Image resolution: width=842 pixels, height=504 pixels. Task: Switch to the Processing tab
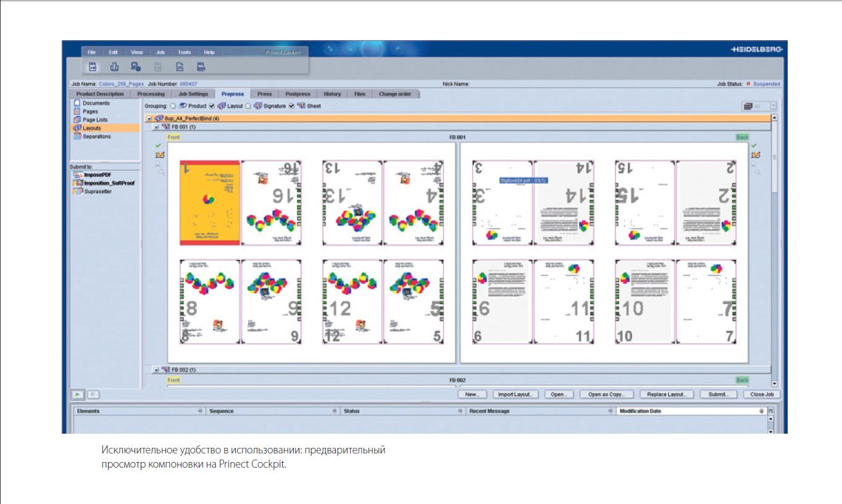click(151, 94)
